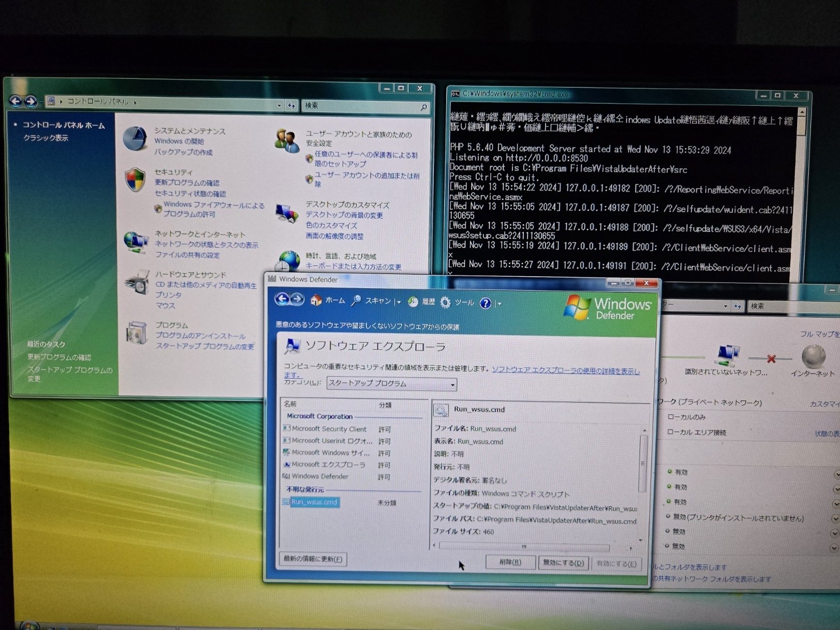840x630 pixels.
Task: Click the back arrow in Windows Defender
Action: (283, 300)
